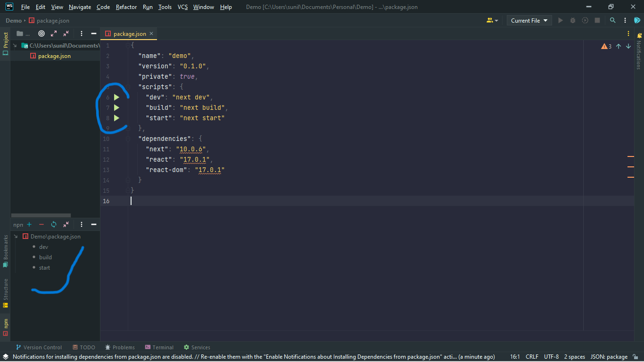Open the Version Control tool window
Image resolution: width=644 pixels, height=362 pixels.
coord(39,347)
